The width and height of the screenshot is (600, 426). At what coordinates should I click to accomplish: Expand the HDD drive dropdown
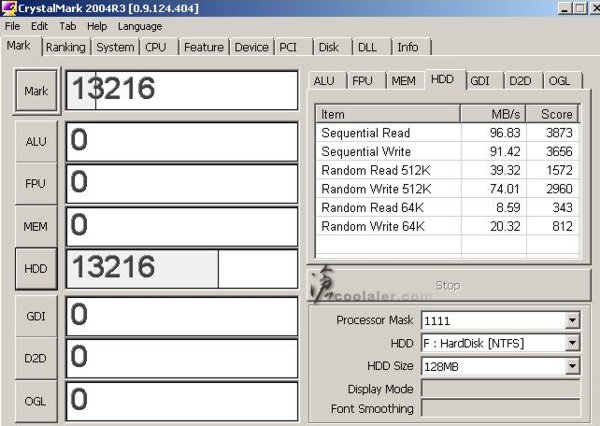pyautogui.click(x=572, y=343)
